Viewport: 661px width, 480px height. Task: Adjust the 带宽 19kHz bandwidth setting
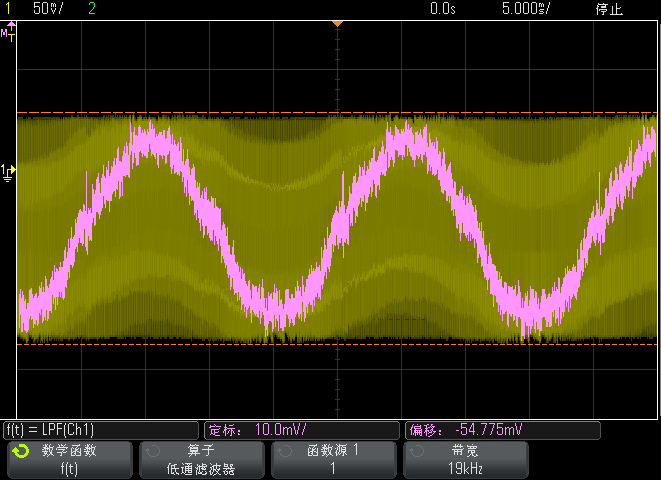point(465,460)
